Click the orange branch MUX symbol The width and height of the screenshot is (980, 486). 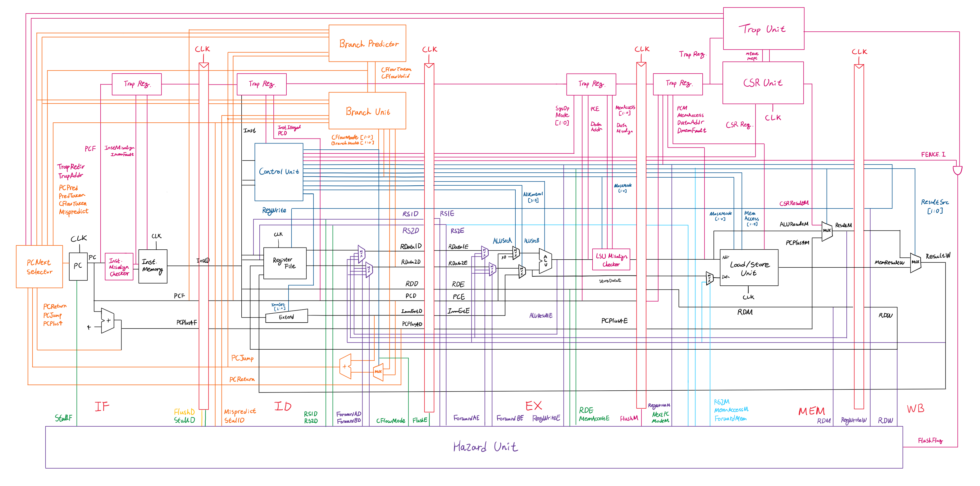click(x=378, y=371)
